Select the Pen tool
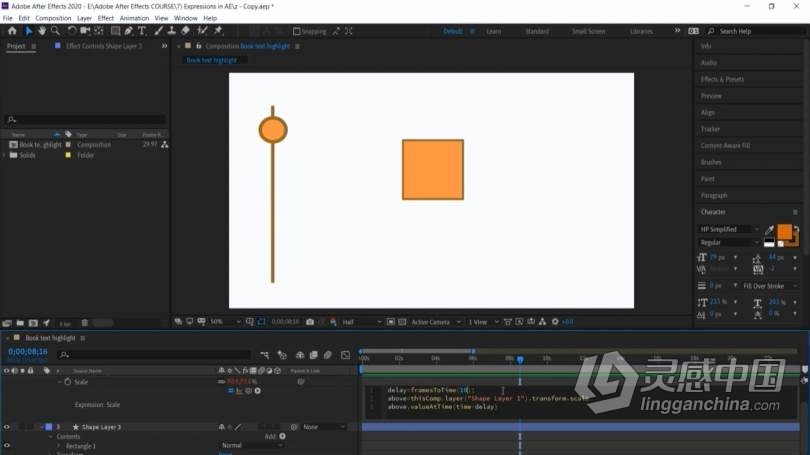This screenshot has width=810, height=455. [129, 31]
